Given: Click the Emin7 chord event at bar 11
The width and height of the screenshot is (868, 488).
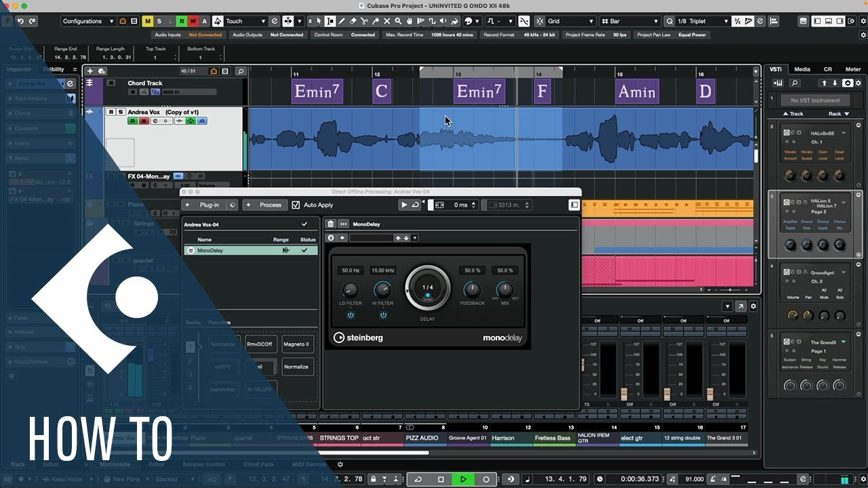Looking at the screenshot, I should click(x=317, y=91).
